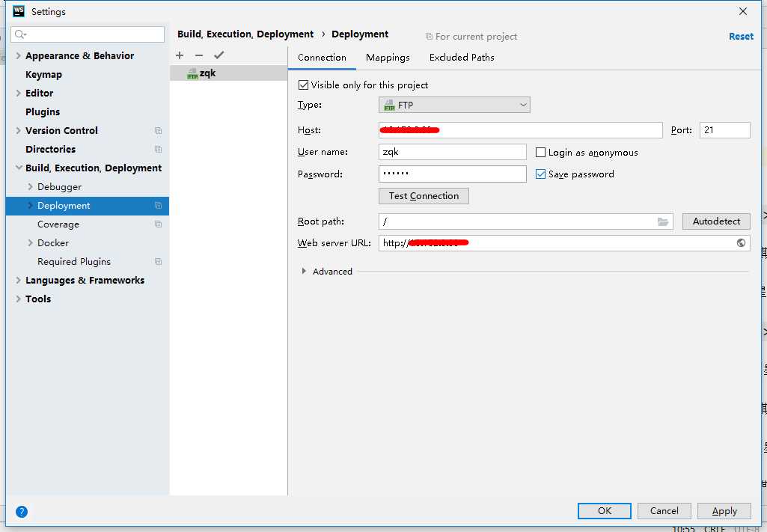
Task: Collapse Build, Execution, Deployment group
Action: (18, 168)
